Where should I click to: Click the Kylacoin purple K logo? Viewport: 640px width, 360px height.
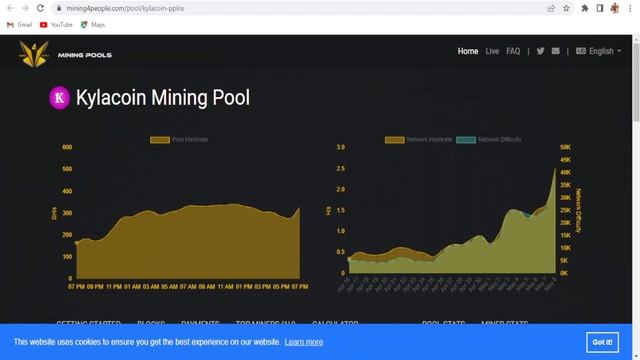(60, 98)
